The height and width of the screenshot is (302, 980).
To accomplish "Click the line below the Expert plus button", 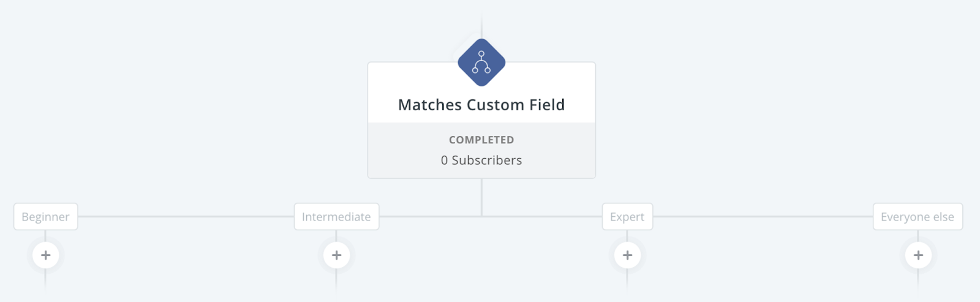I will pyautogui.click(x=627, y=281).
